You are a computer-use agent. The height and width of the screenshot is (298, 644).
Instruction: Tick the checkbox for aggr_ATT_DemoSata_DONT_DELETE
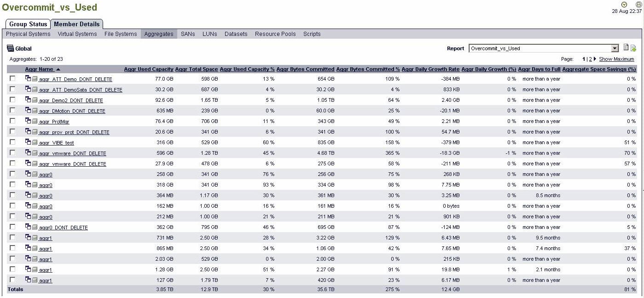(12, 89)
